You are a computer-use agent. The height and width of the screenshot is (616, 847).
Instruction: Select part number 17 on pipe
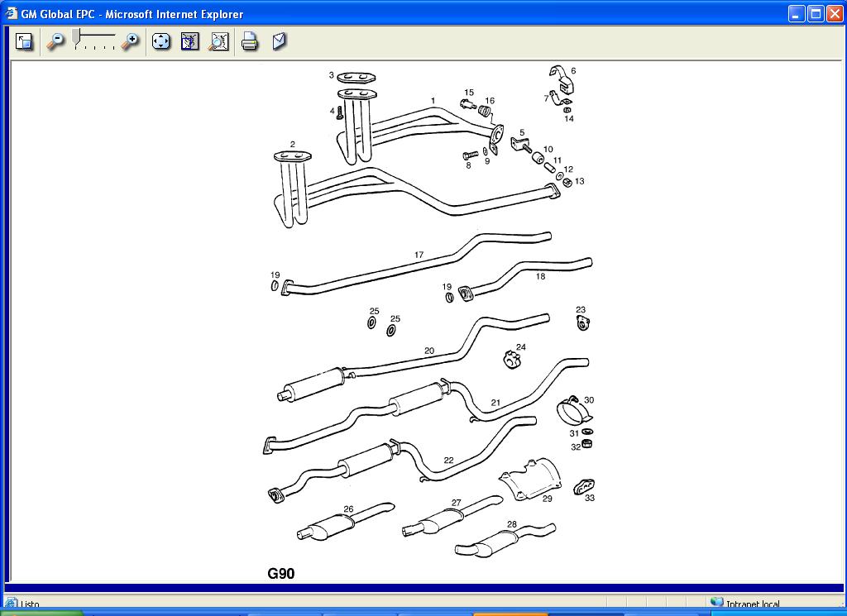[x=419, y=255]
